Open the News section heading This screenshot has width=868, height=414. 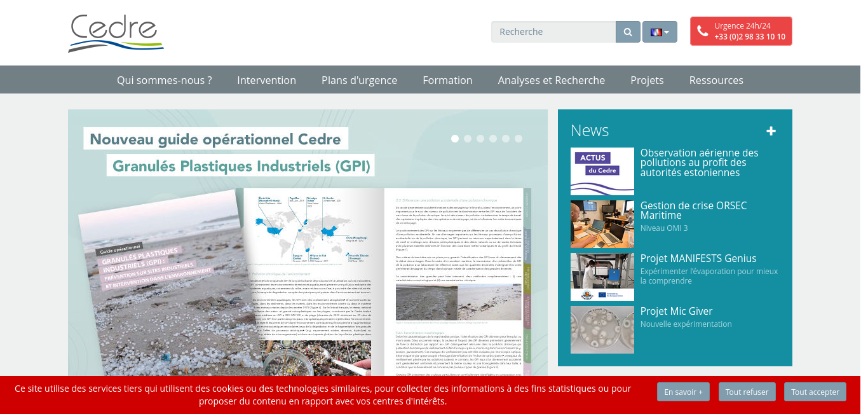coord(590,130)
